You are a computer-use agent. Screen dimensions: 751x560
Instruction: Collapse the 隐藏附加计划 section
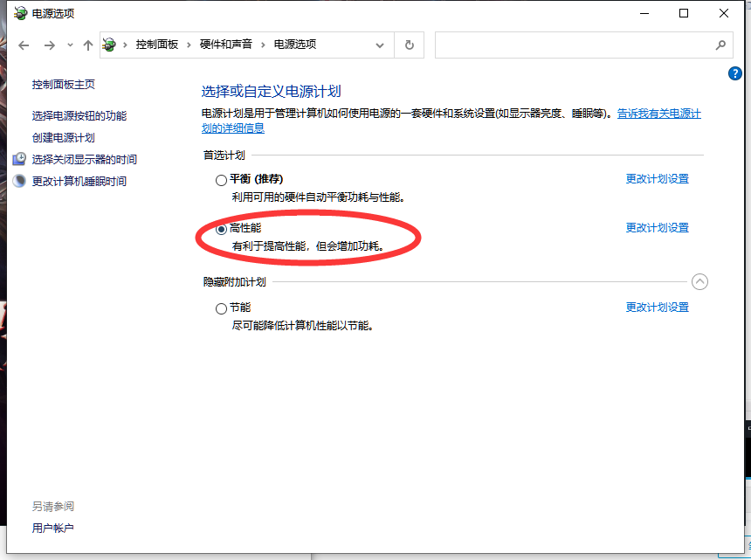click(x=699, y=282)
